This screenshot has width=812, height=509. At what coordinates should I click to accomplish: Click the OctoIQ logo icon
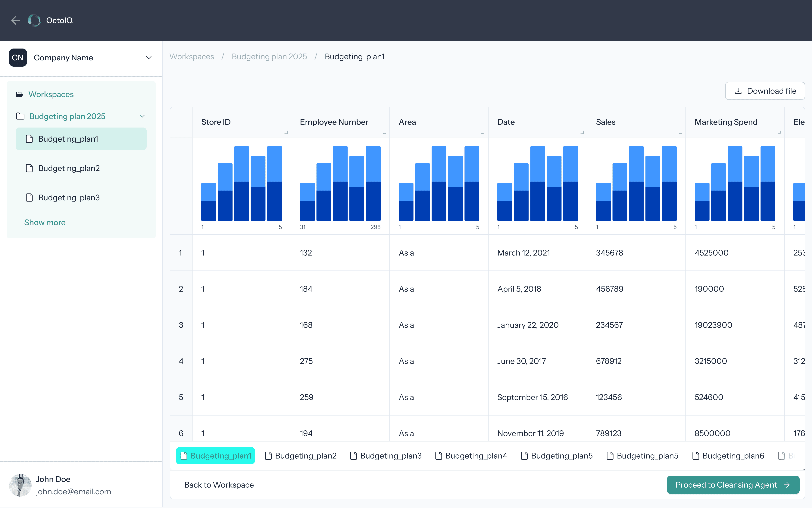(34, 20)
